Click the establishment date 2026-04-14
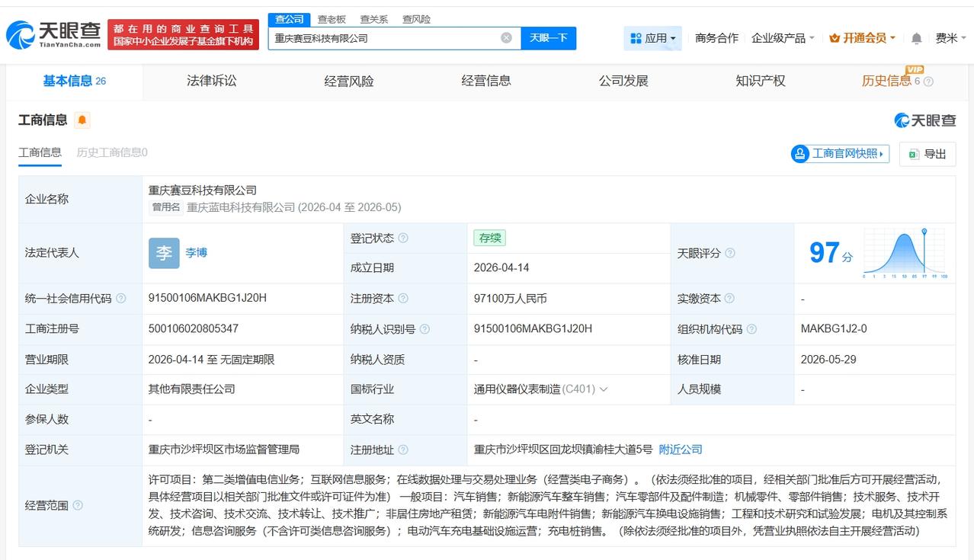The width and height of the screenshot is (974, 560). 501,267
